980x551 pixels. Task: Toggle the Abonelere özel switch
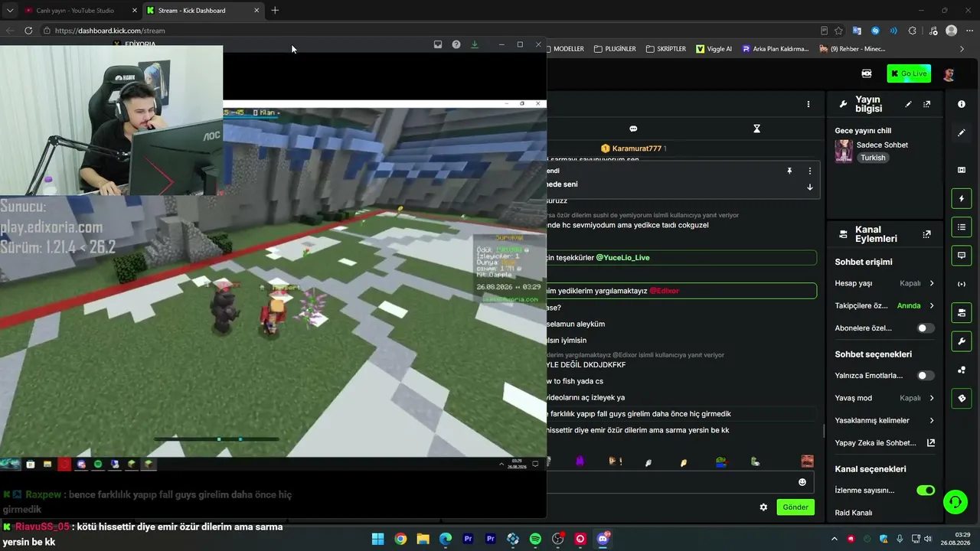pyautogui.click(x=926, y=328)
